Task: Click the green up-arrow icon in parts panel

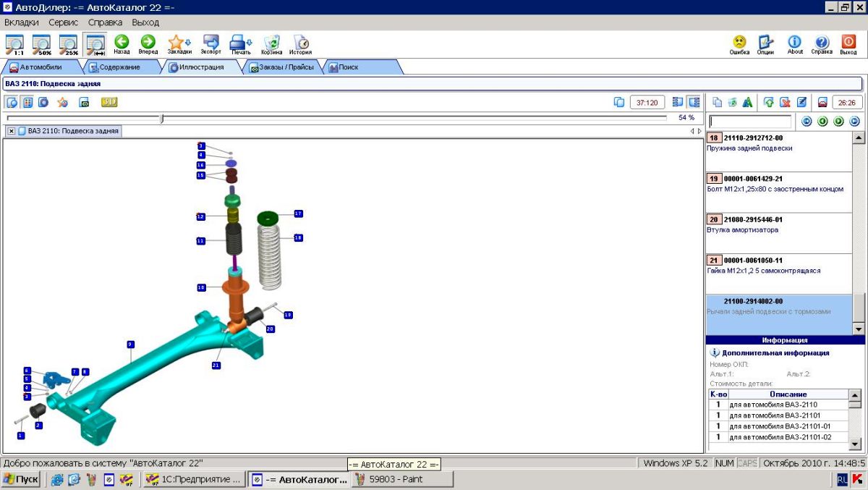Action: point(769,102)
